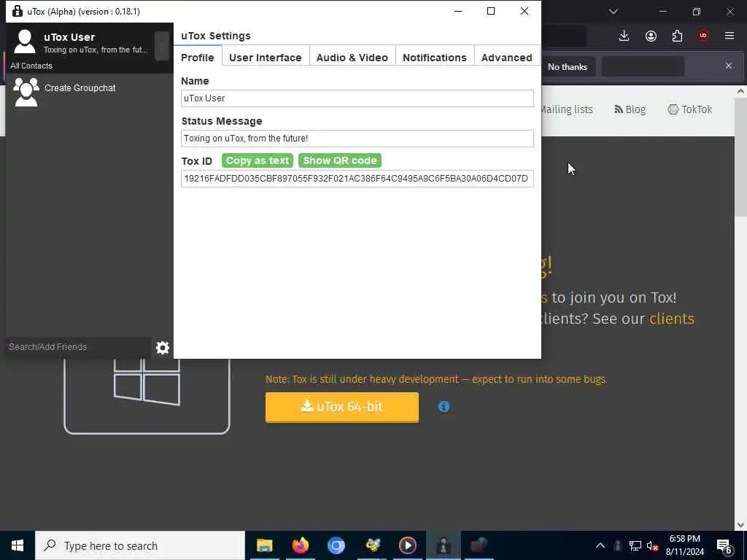Open the media player taskbar icon
The width and height of the screenshot is (747, 560).
[x=407, y=545]
